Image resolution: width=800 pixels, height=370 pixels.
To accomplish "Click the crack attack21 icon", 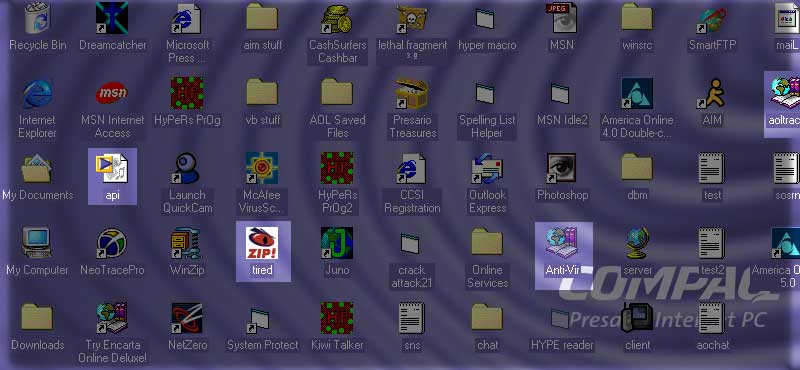I will 410,243.
